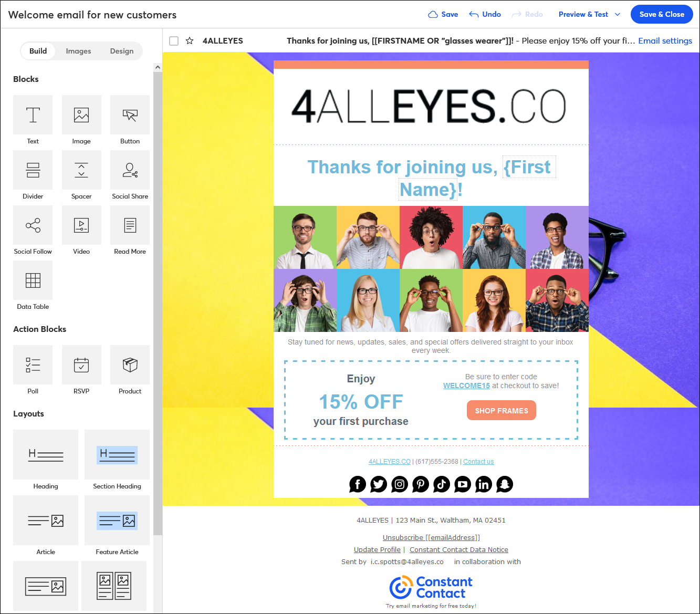Click the 4ALLEYES sender name
Image resolution: width=700 pixels, height=614 pixels.
223,41
